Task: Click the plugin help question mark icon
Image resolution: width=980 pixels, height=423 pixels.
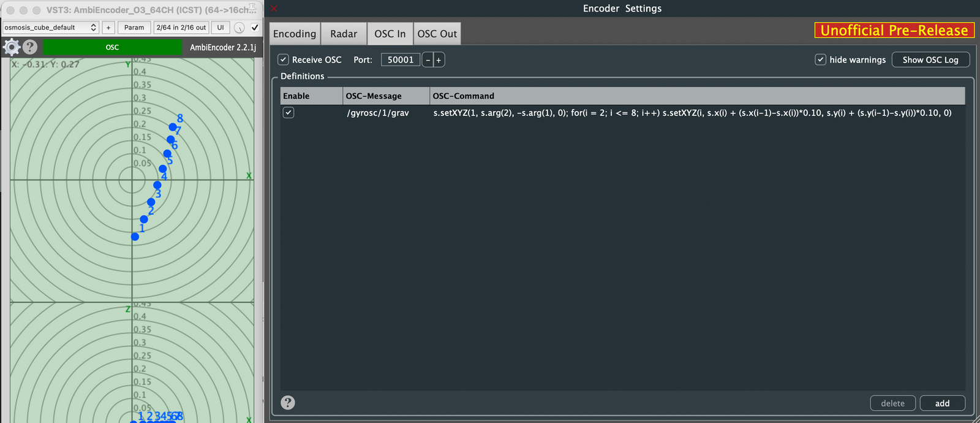Action: point(30,47)
